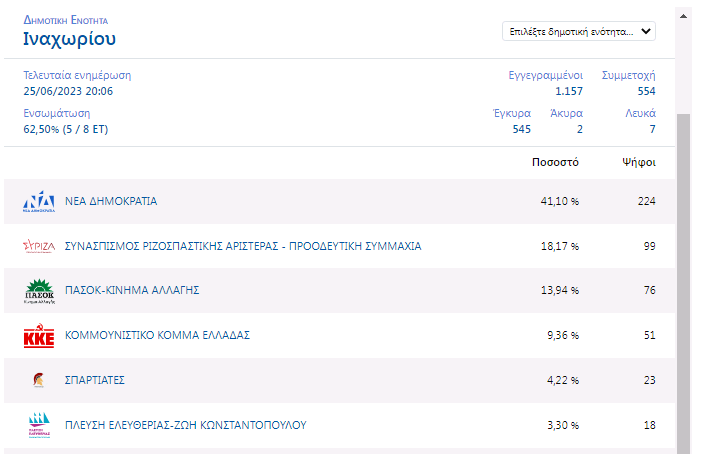
Task: Open the 'Επιλέξτε δημοτική ενότητα' dropdown
Action: [x=571, y=32]
